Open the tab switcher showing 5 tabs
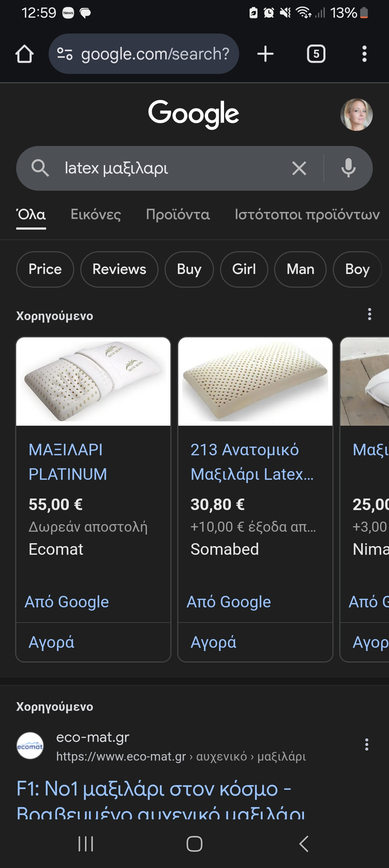Image resolution: width=389 pixels, height=868 pixels. pos(316,54)
